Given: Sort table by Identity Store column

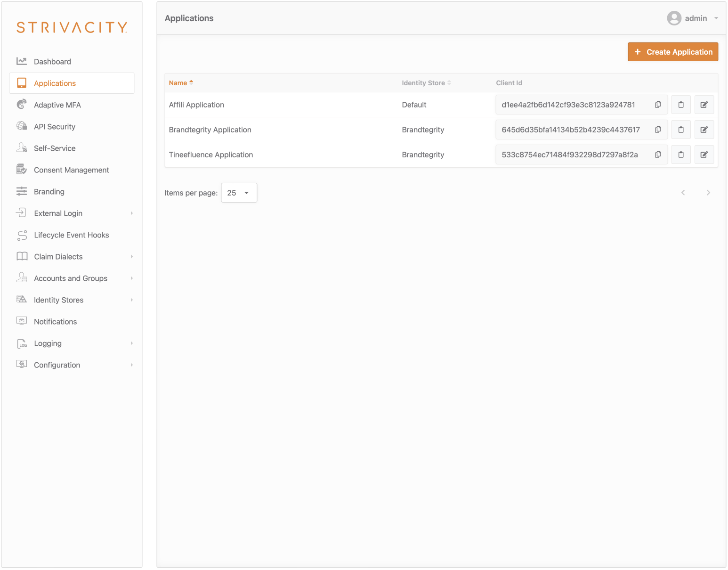Looking at the screenshot, I should point(426,83).
